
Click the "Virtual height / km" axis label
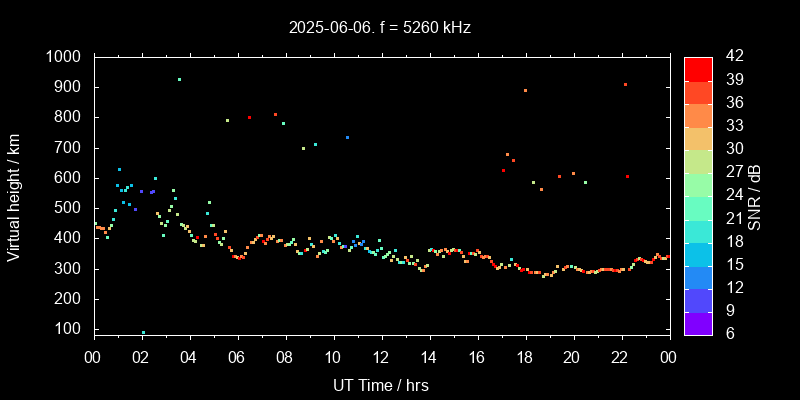(x=14, y=195)
